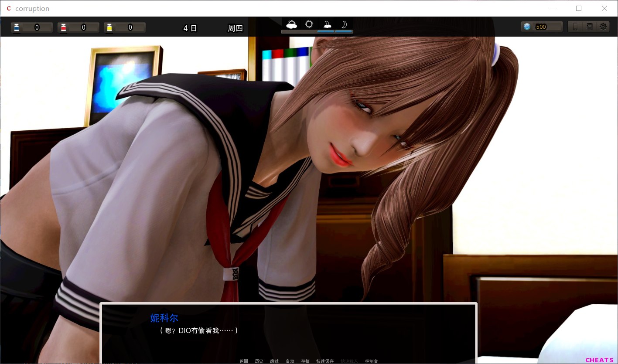Toggle 自动 auto-advance mode

pos(290,361)
